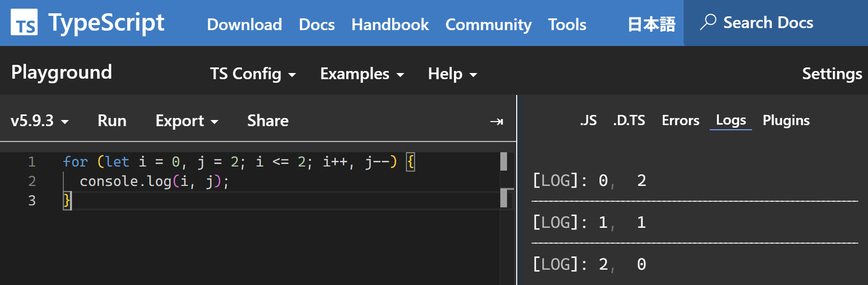This screenshot has height=285, width=868.
Task: Open the TypeScript home link
Action: 87,23
